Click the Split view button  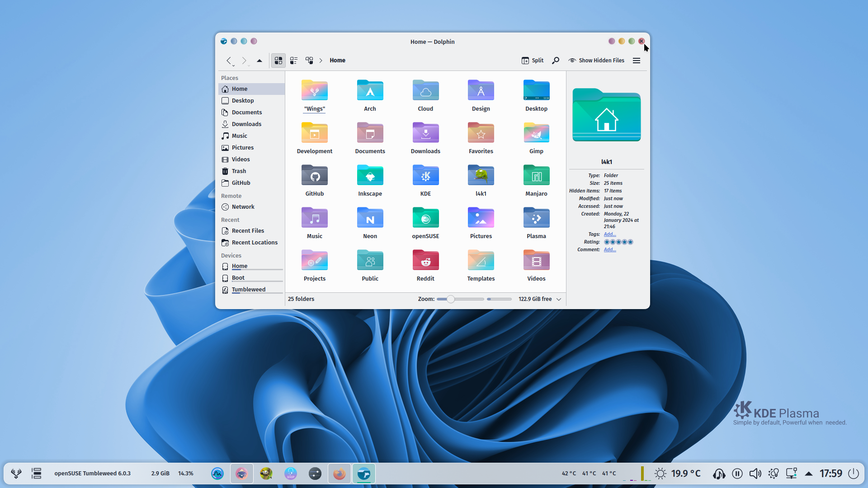(x=533, y=60)
